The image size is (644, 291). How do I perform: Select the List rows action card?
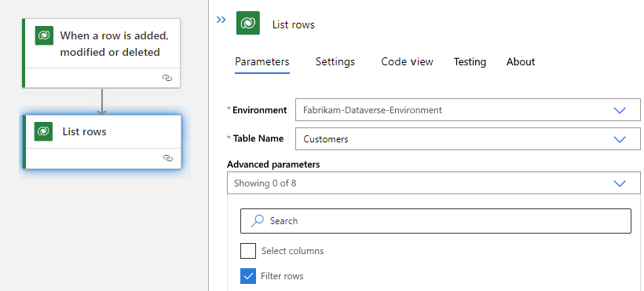(102, 142)
